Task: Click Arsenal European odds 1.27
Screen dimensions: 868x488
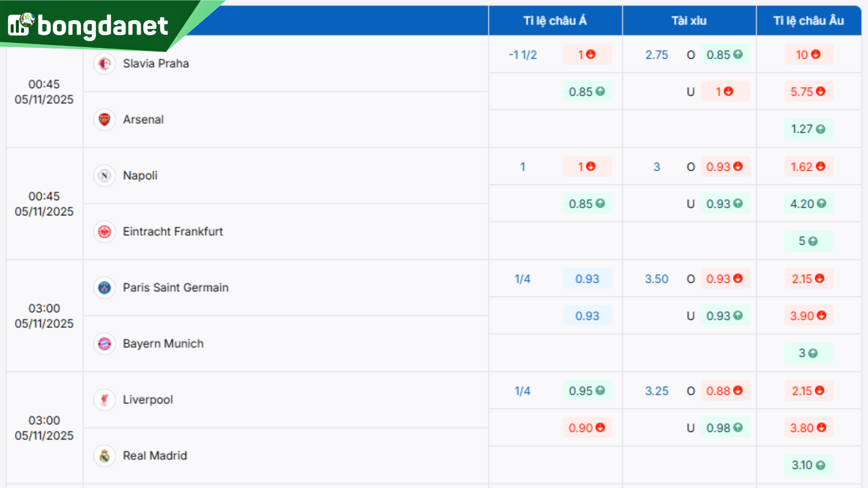Action: click(808, 129)
